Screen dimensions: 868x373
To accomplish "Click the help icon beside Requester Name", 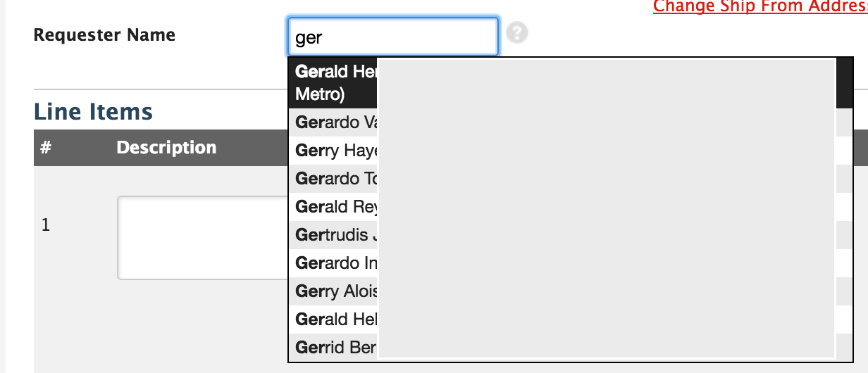I will pos(517,32).
